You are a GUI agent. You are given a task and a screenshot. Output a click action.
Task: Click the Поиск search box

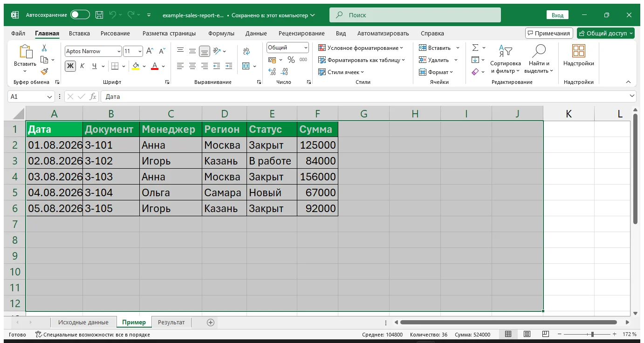click(415, 15)
